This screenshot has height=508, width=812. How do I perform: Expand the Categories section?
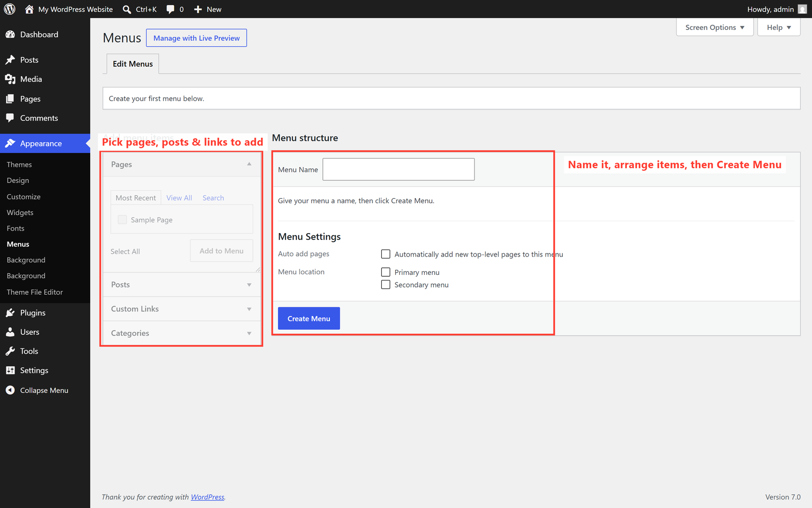point(182,333)
